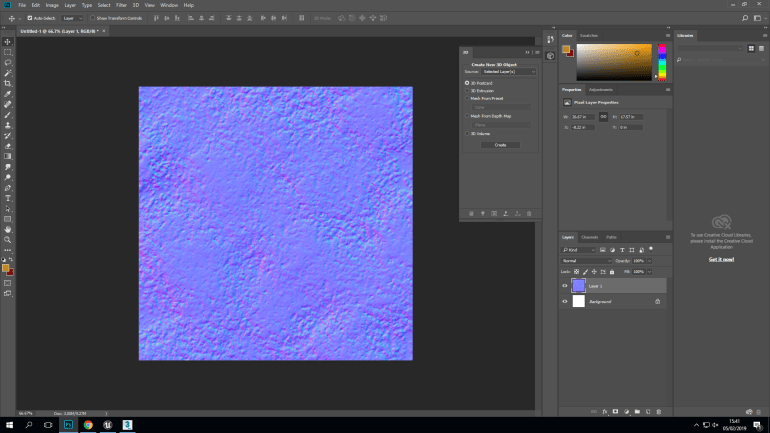Screen dimensions: 770x433
Task: Select the Type tool
Action: 7,198
